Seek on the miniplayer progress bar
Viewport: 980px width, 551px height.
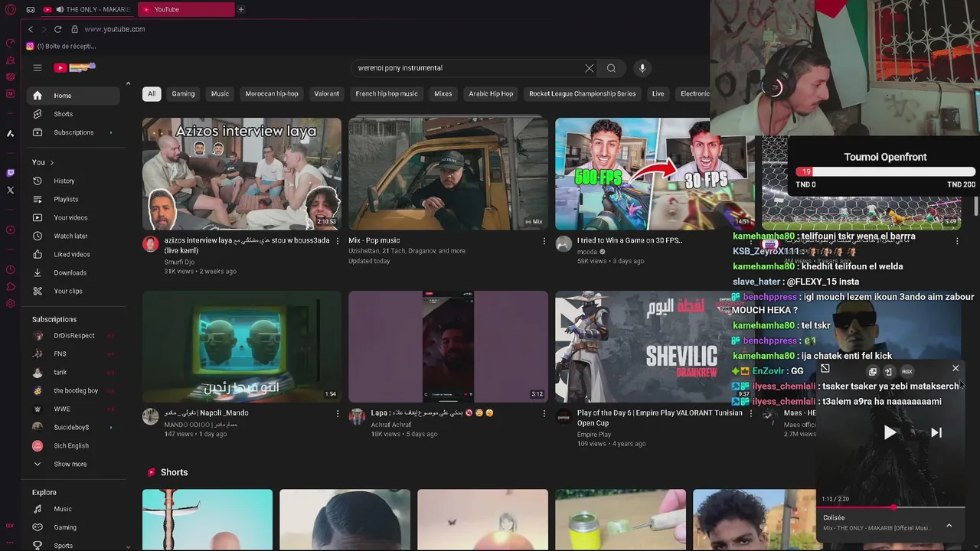[890, 507]
